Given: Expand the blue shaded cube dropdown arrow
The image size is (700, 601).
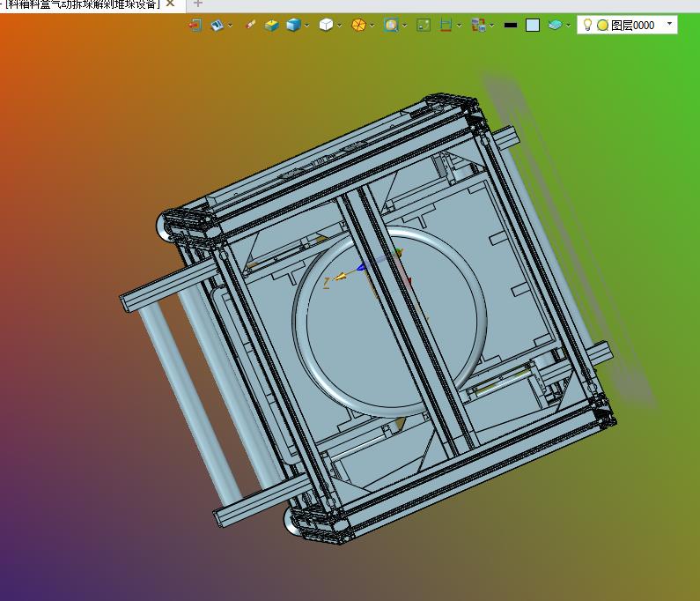Looking at the screenshot, I should (306, 26).
